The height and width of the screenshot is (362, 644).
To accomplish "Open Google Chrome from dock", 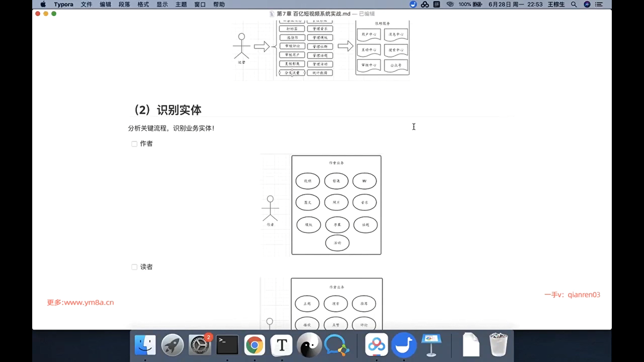I will 255,345.
